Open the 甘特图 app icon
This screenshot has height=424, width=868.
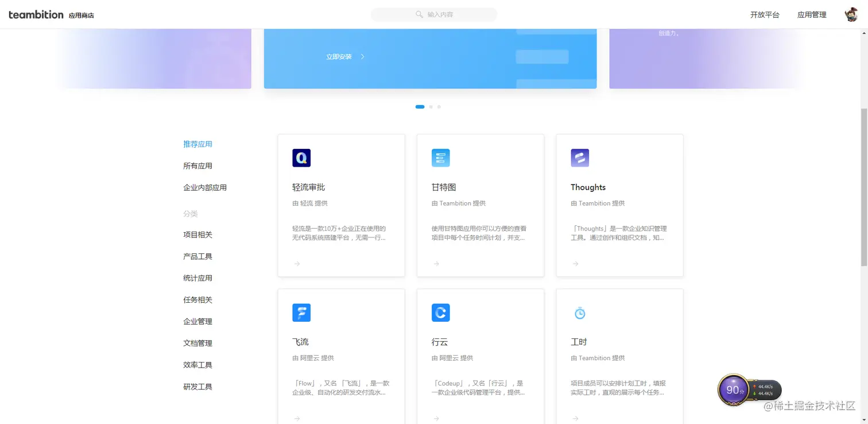click(x=441, y=158)
